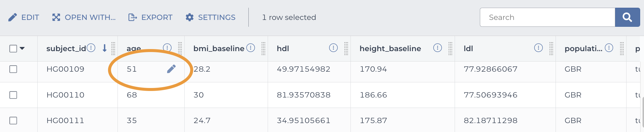This screenshot has width=644, height=132.
Task: Grab the bmi_baseline column resize handle
Action: pos(263,48)
